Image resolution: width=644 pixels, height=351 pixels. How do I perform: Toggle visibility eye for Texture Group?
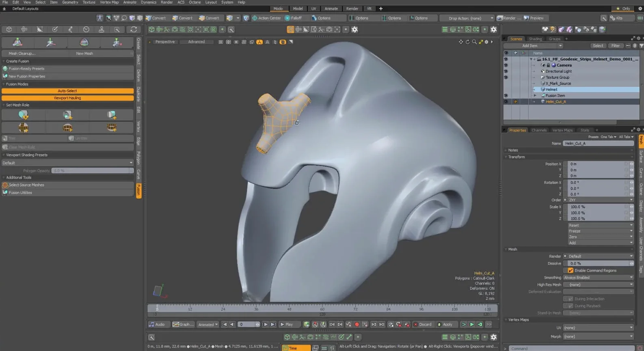[x=506, y=77]
